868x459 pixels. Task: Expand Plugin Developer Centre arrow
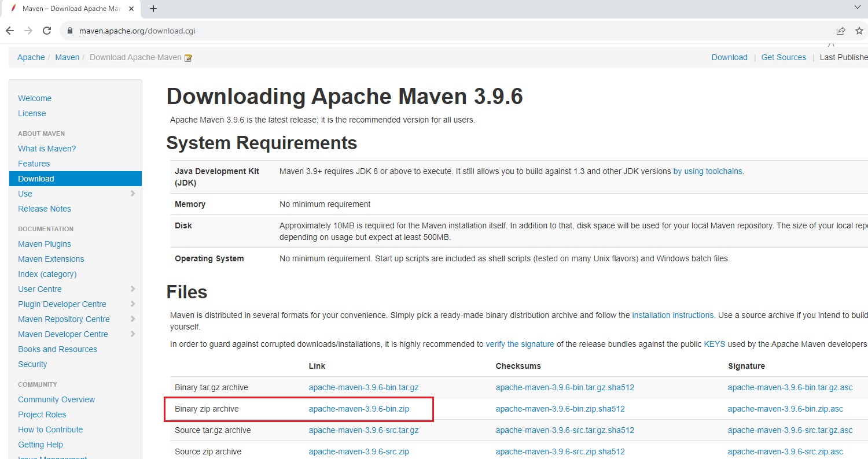(x=133, y=304)
